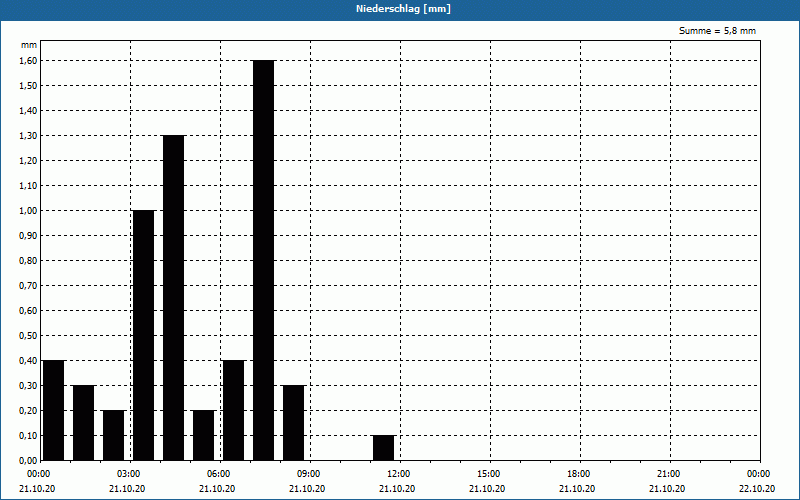Click the 0,40 mm bar starting at 00:00
Screen dimensions: 800x500
click(x=54, y=410)
